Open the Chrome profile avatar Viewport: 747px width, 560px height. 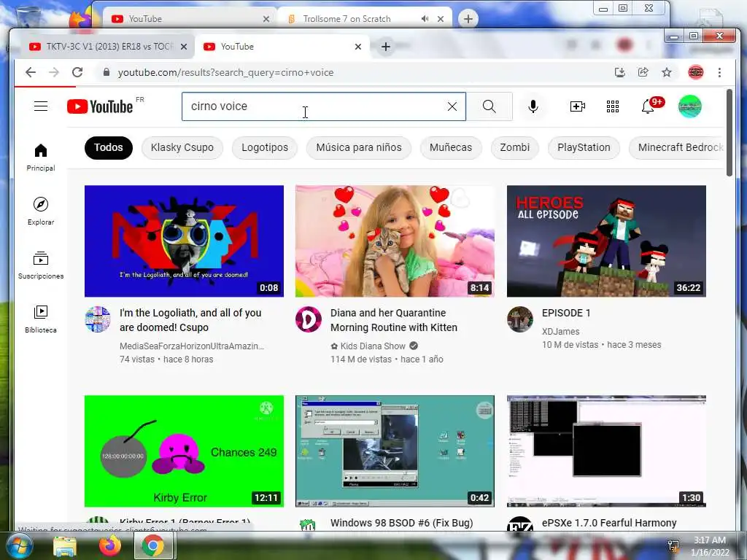(x=695, y=72)
